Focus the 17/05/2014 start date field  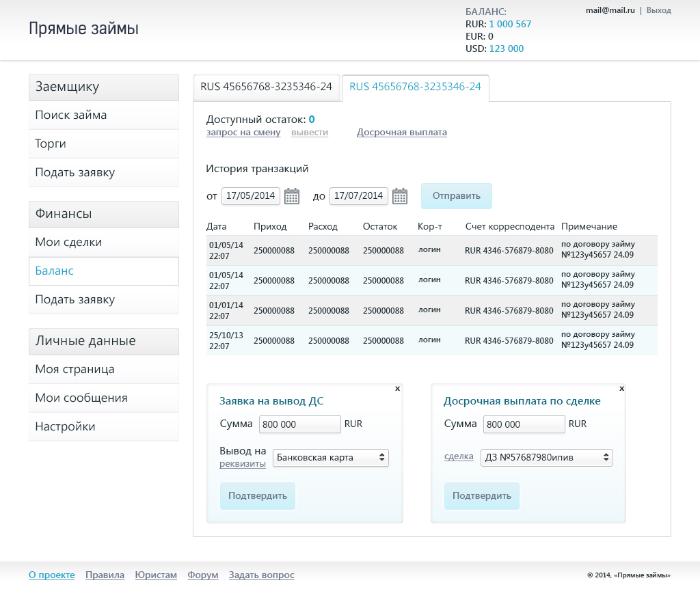pyautogui.click(x=250, y=196)
